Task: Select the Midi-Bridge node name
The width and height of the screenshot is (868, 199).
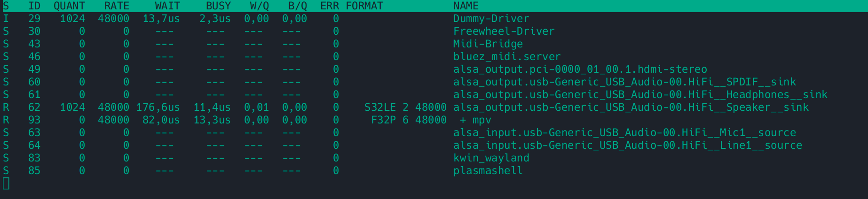Action: coord(488,44)
